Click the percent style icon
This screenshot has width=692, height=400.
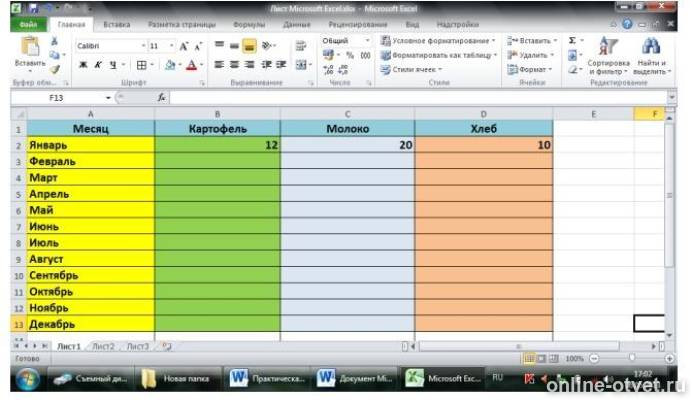[x=350, y=55]
